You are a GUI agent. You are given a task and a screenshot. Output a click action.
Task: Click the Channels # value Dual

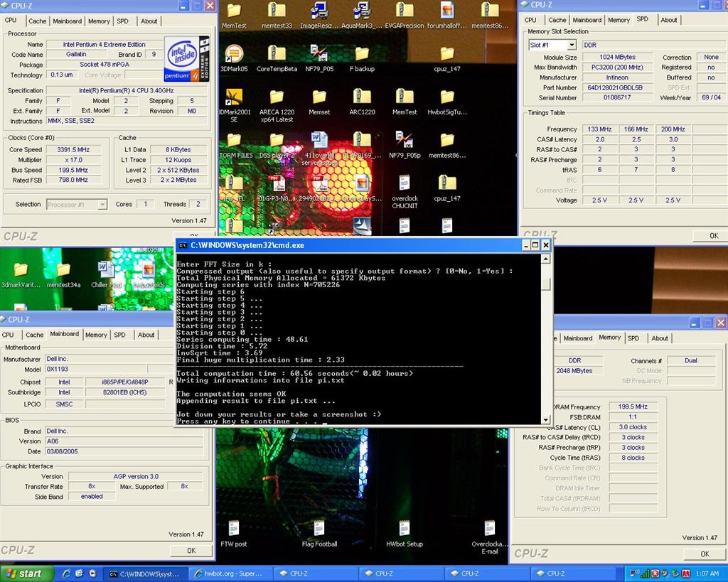pos(691,360)
